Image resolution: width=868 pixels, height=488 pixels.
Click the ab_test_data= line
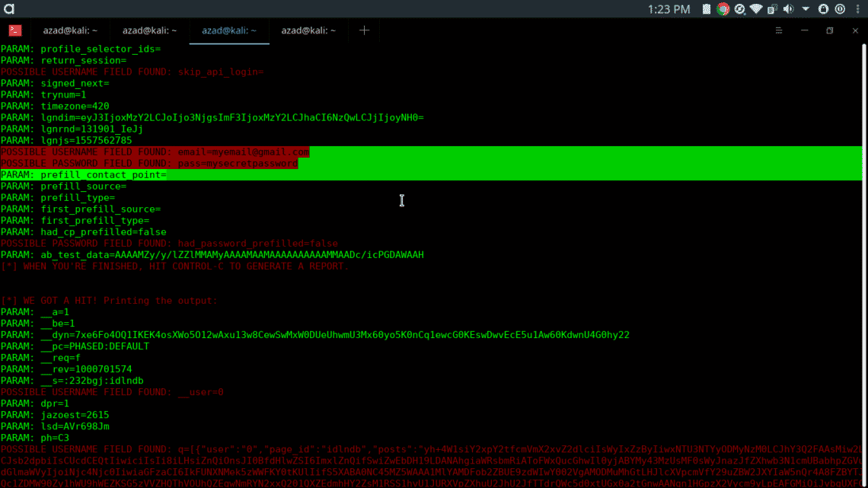click(212, 254)
